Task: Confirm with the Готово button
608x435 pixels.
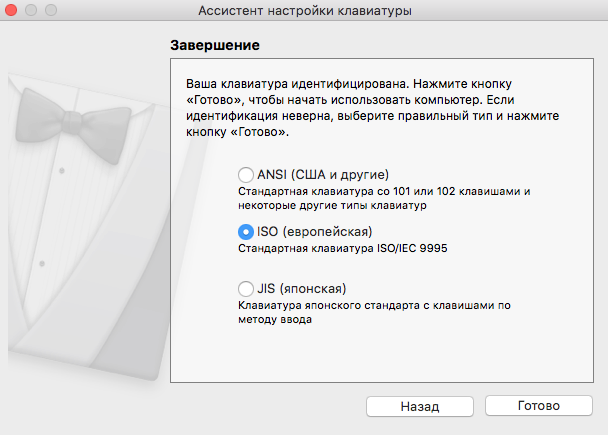Action: coord(539,406)
